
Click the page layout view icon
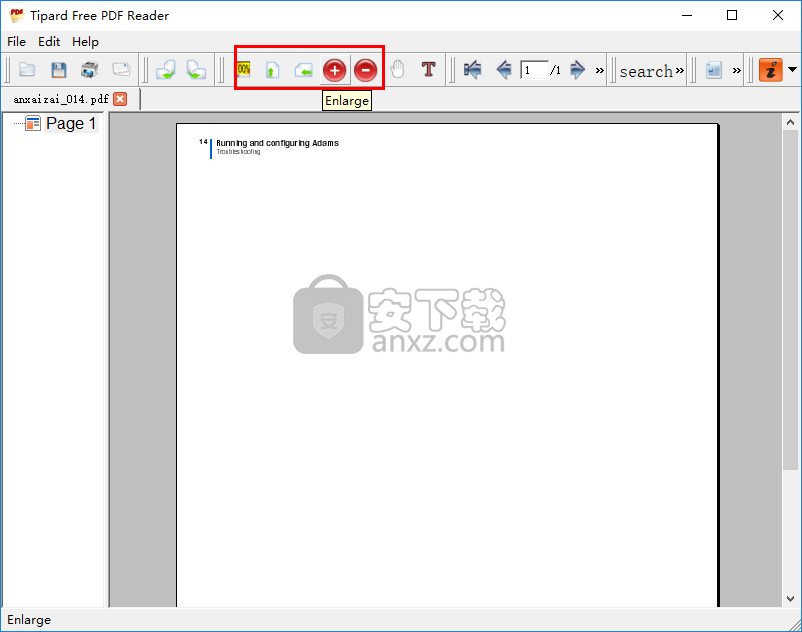point(714,70)
